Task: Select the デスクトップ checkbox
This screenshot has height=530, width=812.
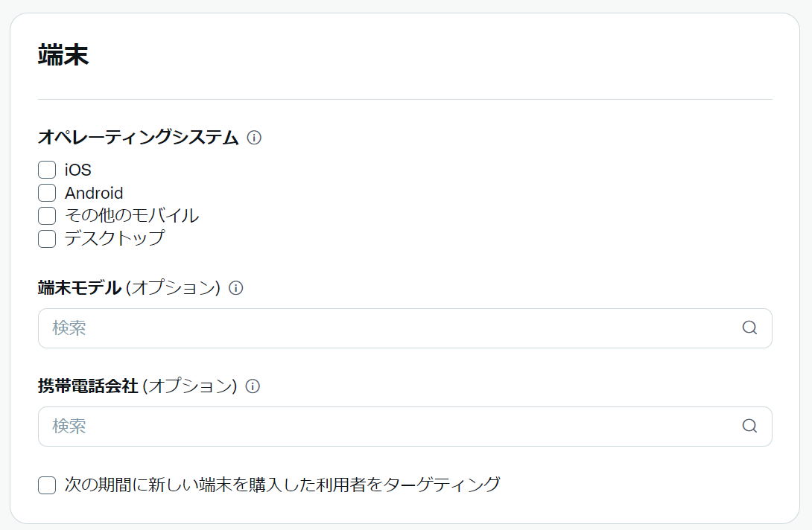Action: [47, 239]
